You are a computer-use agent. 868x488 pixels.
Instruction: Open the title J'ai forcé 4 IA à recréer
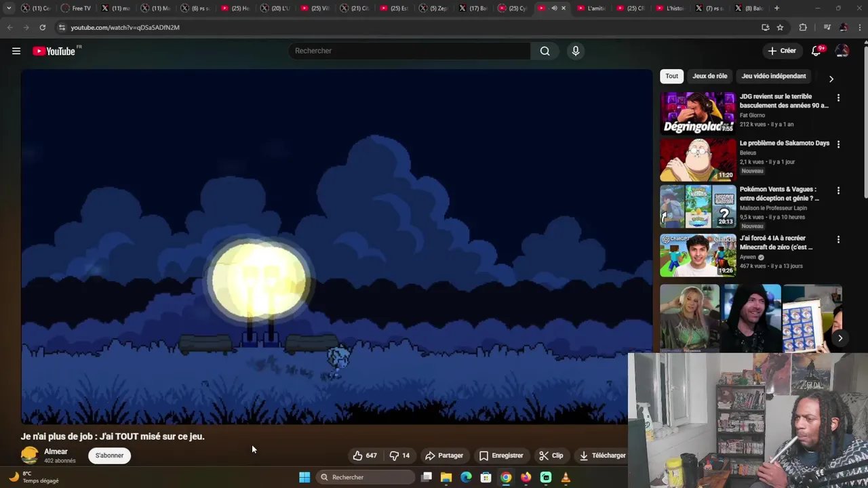pyautogui.click(x=776, y=243)
